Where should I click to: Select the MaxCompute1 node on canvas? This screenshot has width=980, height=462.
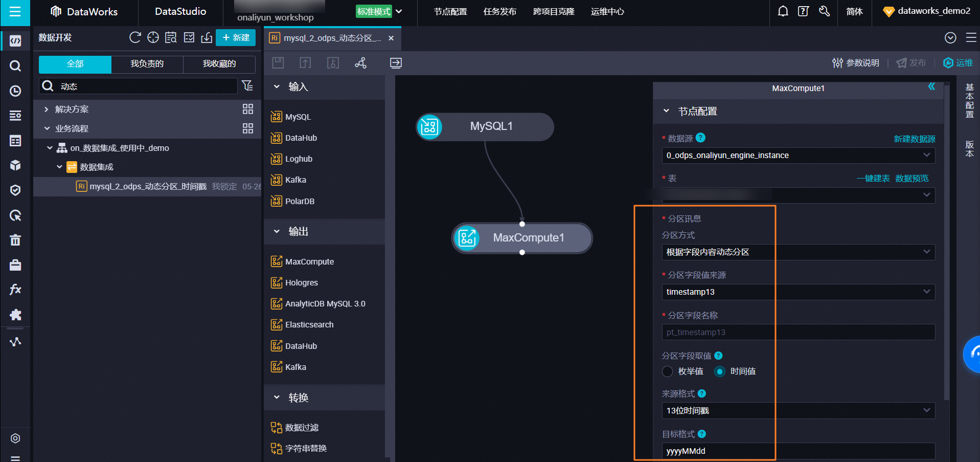pyautogui.click(x=522, y=238)
